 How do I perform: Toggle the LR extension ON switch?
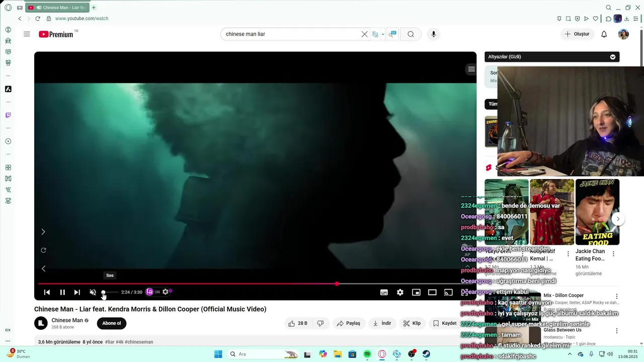coord(152,292)
